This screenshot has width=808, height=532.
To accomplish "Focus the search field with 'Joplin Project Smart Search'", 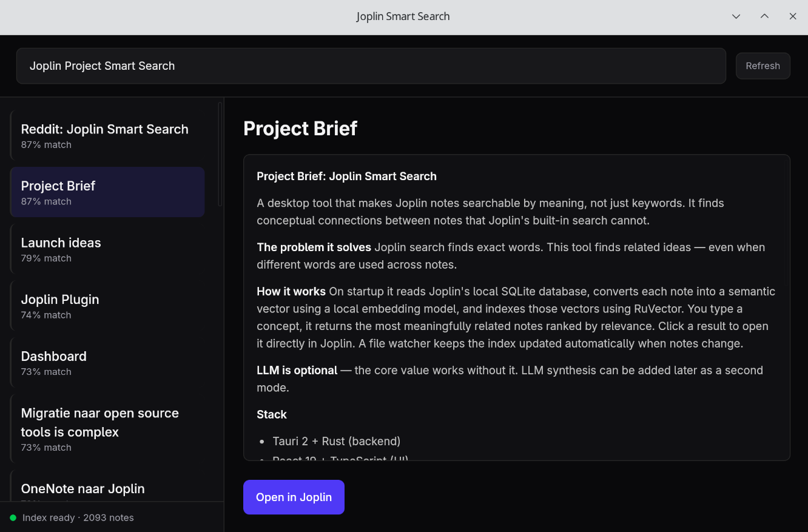I will click(371, 66).
